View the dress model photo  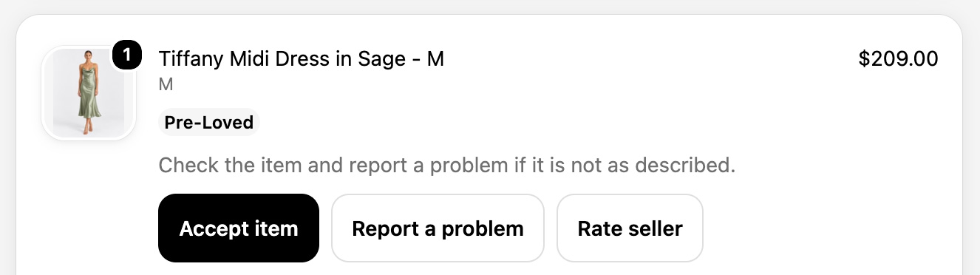[89, 93]
